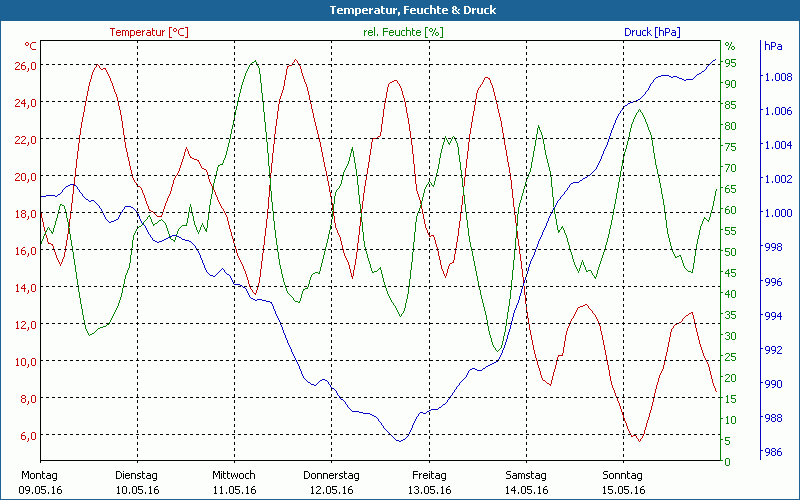The image size is (800, 500).
Task: Click the blue hPa unit above pressure axis
Action: tap(773, 46)
